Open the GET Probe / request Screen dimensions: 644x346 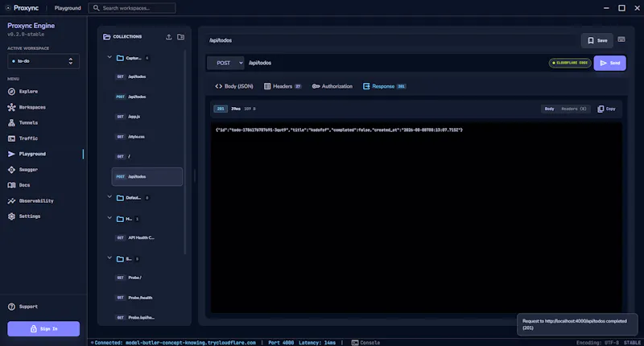[147, 278]
